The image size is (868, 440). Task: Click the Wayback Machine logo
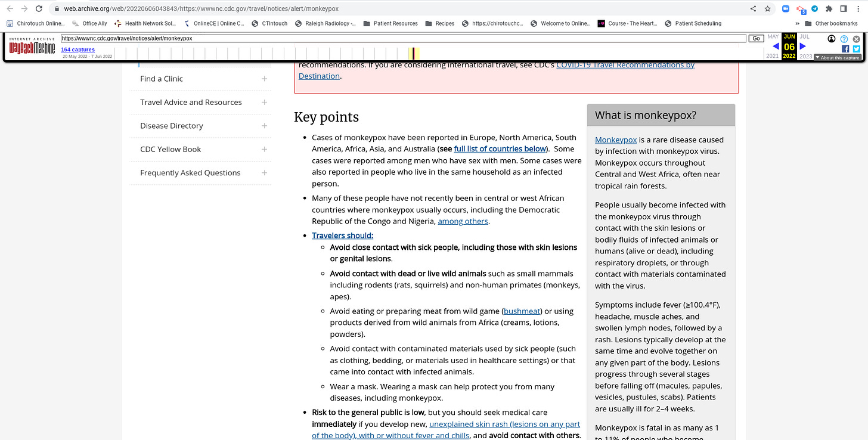(x=32, y=47)
